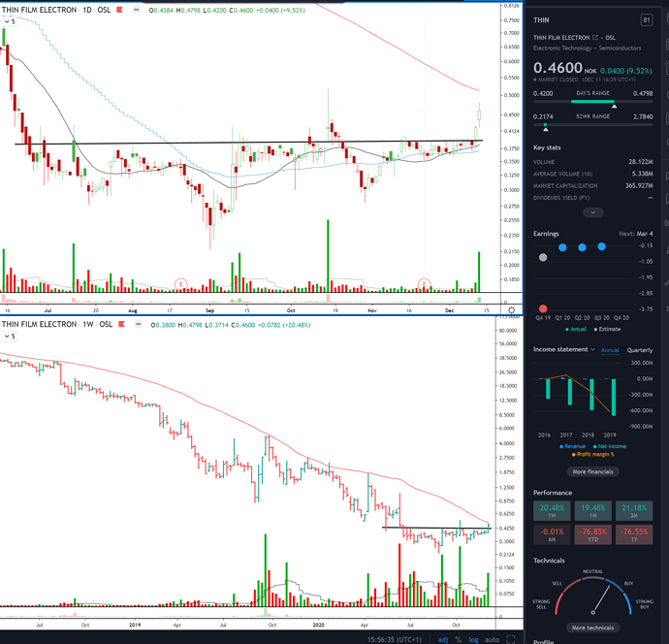Click the Net income legend item
669x644 pixels.
(610, 446)
